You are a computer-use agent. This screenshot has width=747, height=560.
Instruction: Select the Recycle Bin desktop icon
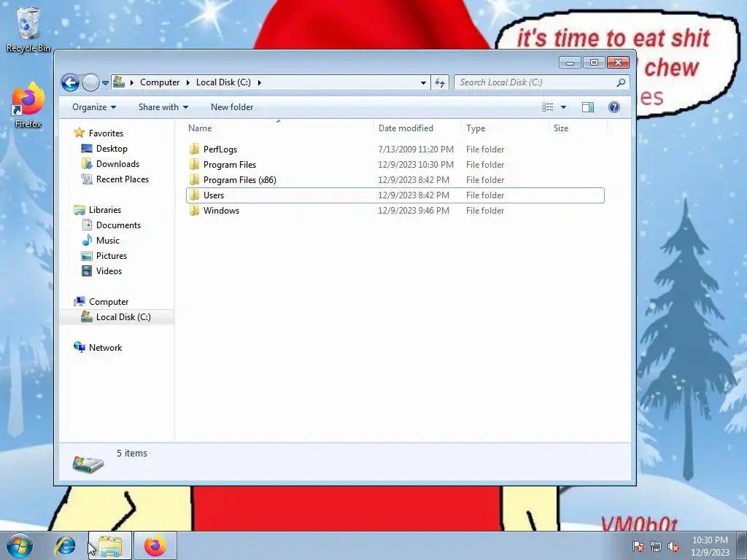coord(28,29)
